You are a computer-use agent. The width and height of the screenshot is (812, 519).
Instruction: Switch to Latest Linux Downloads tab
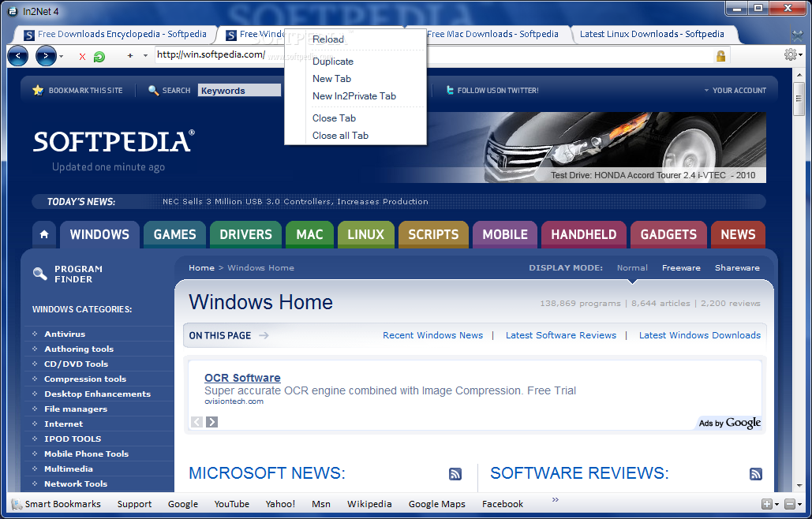pyautogui.click(x=652, y=34)
